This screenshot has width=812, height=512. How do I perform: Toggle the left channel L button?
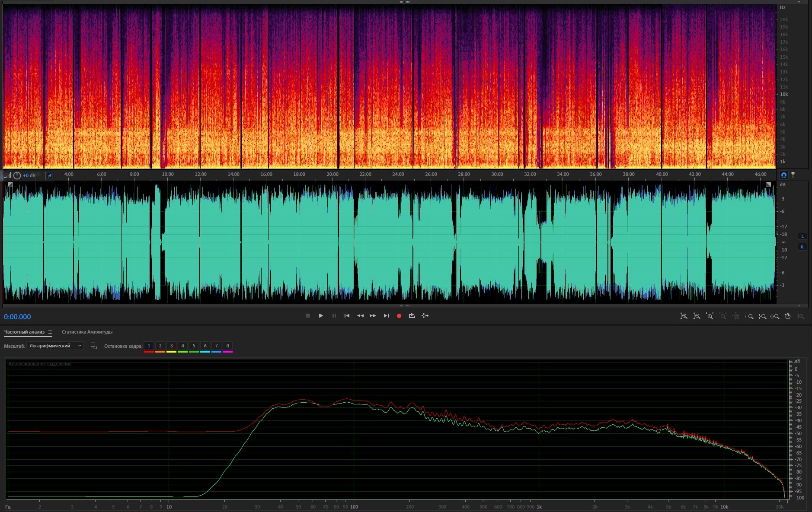click(802, 236)
